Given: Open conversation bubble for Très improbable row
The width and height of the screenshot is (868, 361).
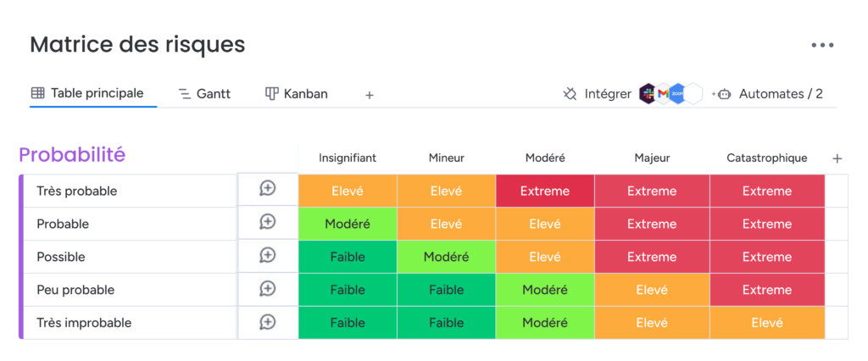Looking at the screenshot, I should point(267,322).
